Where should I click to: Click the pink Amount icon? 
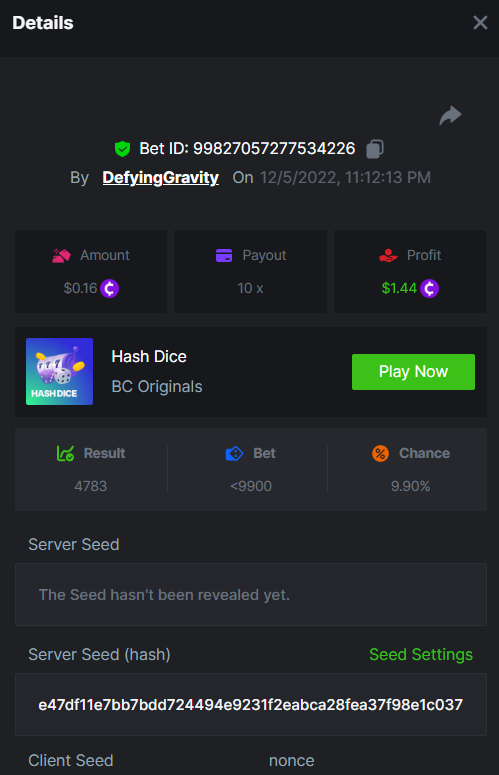61,256
